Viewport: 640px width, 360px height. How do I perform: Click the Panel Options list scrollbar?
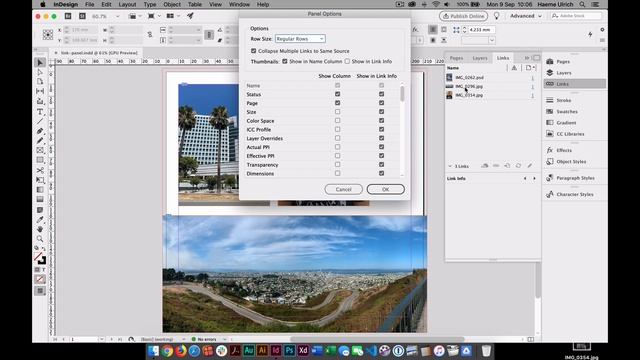pyautogui.click(x=402, y=93)
